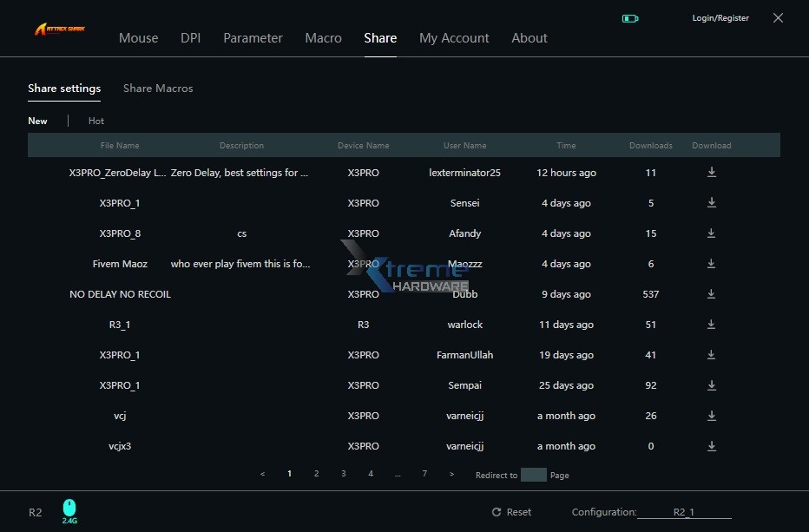This screenshot has width=809, height=532.
Task: Click the Redirect to page input box
Action: point(532,475)
